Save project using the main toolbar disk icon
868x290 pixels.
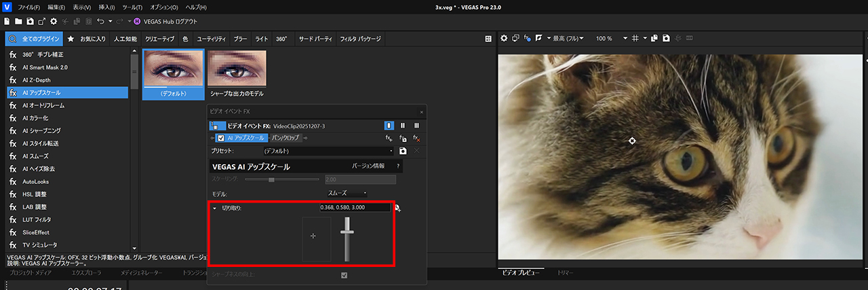[30, 22]
